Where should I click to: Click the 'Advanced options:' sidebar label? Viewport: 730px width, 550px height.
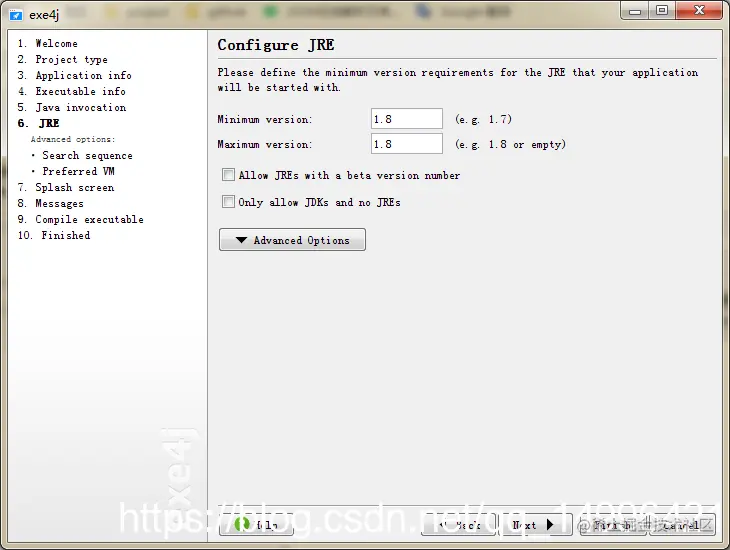click(73, 139)
